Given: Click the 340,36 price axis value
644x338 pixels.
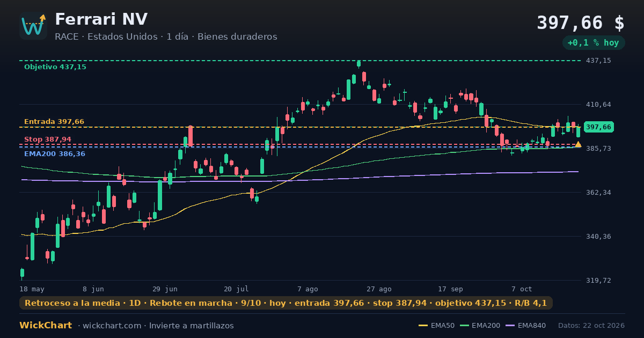Looking at the screenshot, I should 598,236.
